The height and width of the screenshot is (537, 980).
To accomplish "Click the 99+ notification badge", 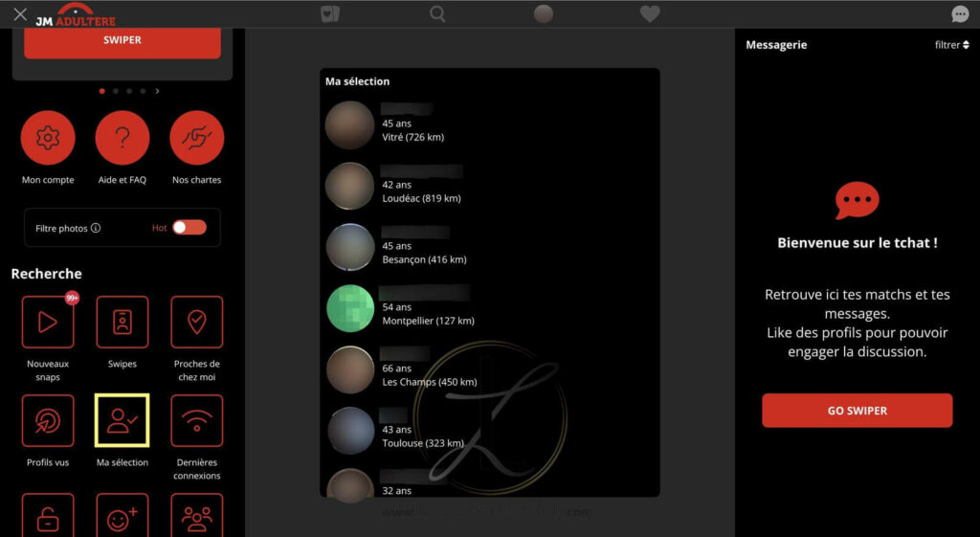I will (73, 299).
